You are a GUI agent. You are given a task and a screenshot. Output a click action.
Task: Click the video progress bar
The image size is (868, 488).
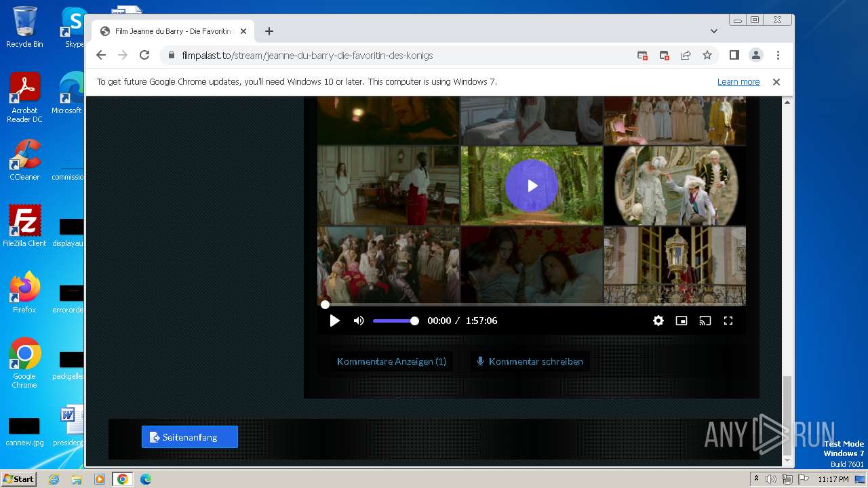pos(532,304)
